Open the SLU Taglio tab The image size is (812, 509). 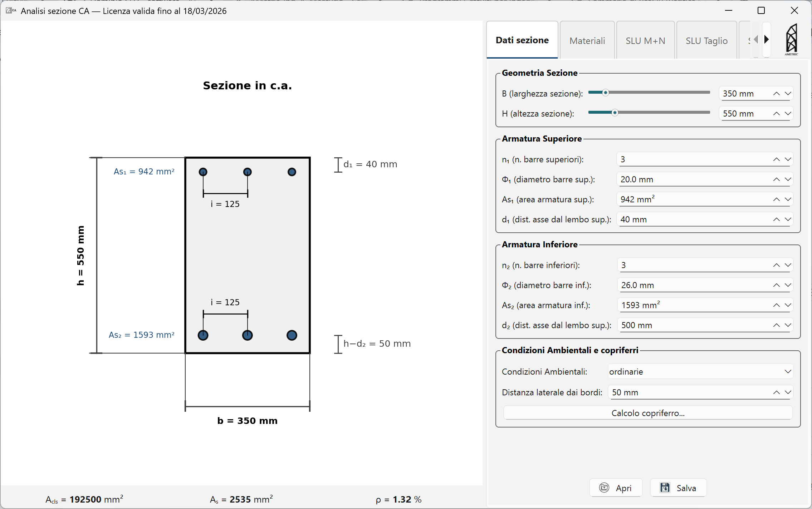pyautogui.click(x=706, y=41)
